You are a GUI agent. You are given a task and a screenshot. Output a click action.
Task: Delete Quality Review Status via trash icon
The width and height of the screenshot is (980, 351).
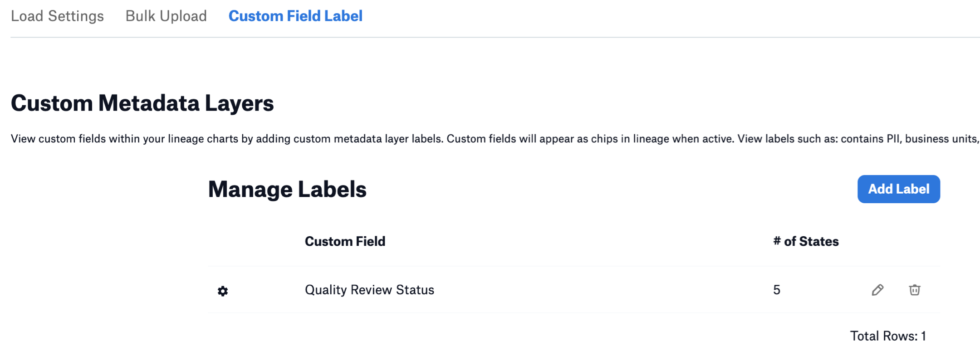914,290
